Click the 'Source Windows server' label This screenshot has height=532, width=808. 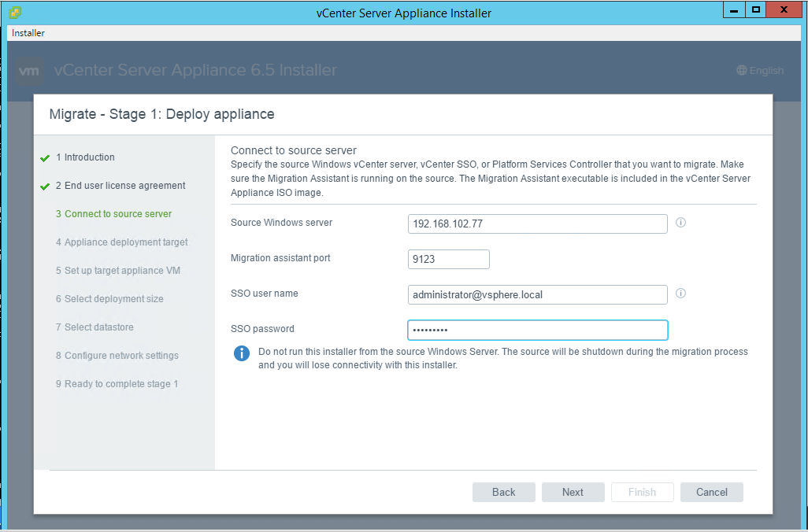(x=281, y=223)
